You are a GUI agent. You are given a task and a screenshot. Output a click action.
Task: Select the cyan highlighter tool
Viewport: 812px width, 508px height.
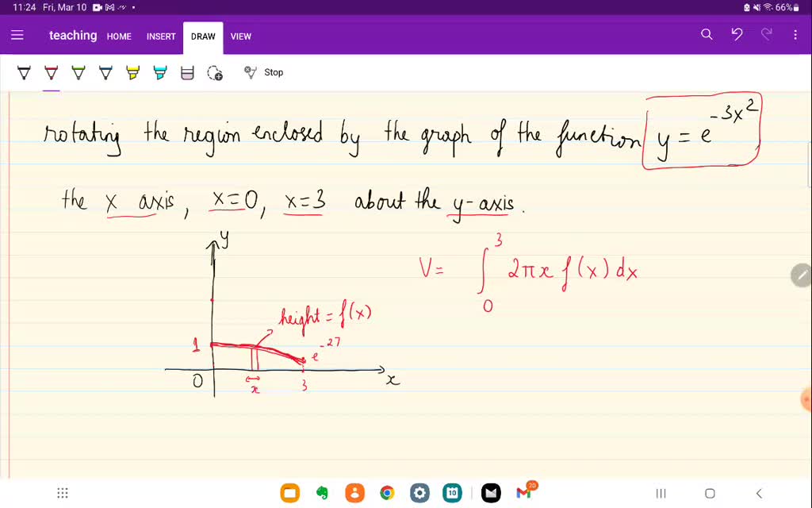(159, 72)
